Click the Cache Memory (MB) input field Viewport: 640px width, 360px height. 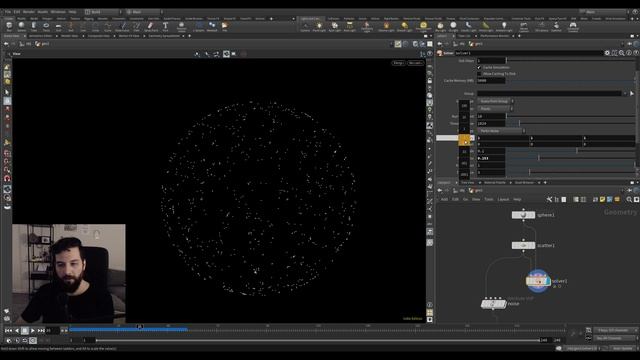tap(491, 80)
